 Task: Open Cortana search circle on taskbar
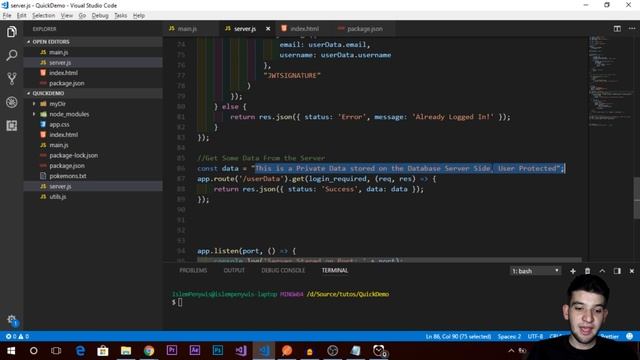coord(33,351)
